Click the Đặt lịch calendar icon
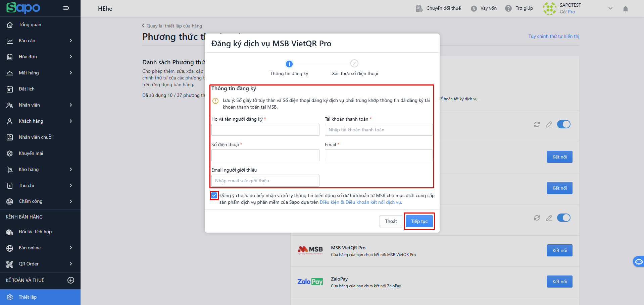Viewport: 644px width, 305px height. [10, 89]
